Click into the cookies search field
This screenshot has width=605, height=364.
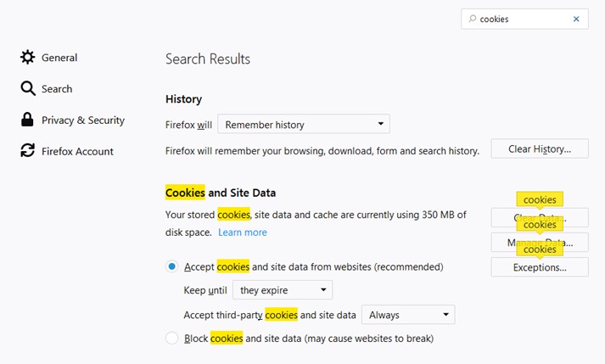(x=524, y=19)
